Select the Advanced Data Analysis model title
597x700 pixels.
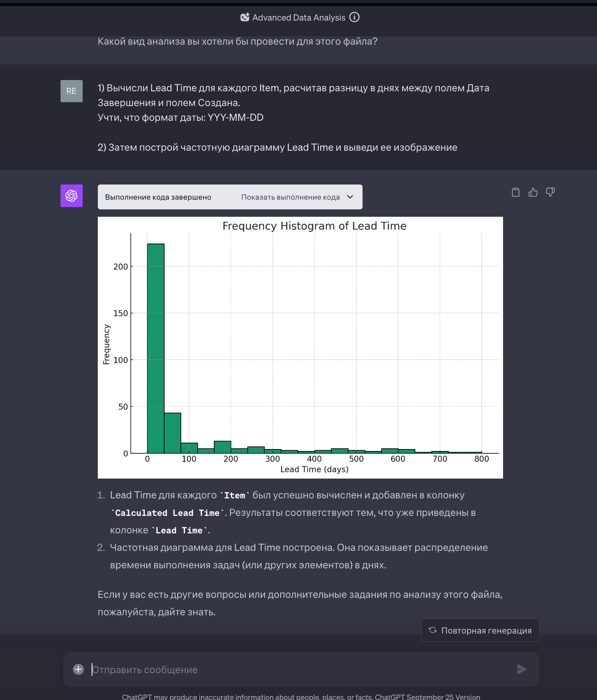(x=298, y=18)
